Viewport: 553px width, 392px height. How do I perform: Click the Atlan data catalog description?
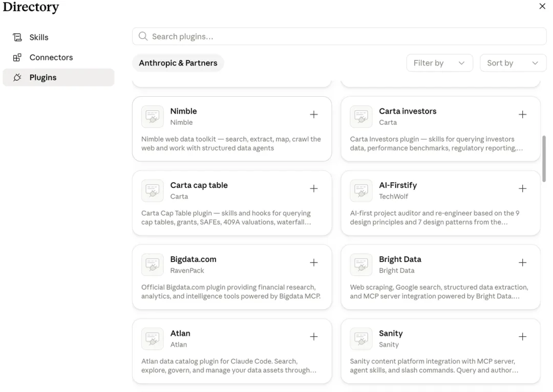[229, 365]
